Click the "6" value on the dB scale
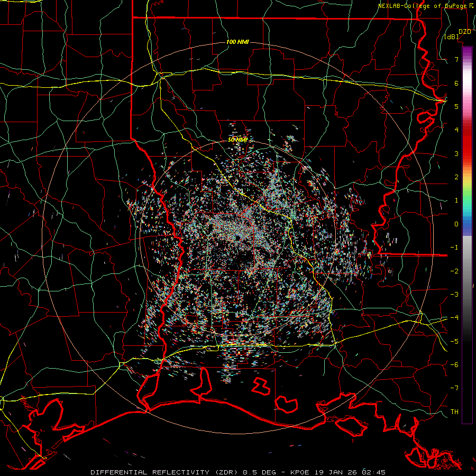Screen dimensions: 476x476 [x=456, y=83]
